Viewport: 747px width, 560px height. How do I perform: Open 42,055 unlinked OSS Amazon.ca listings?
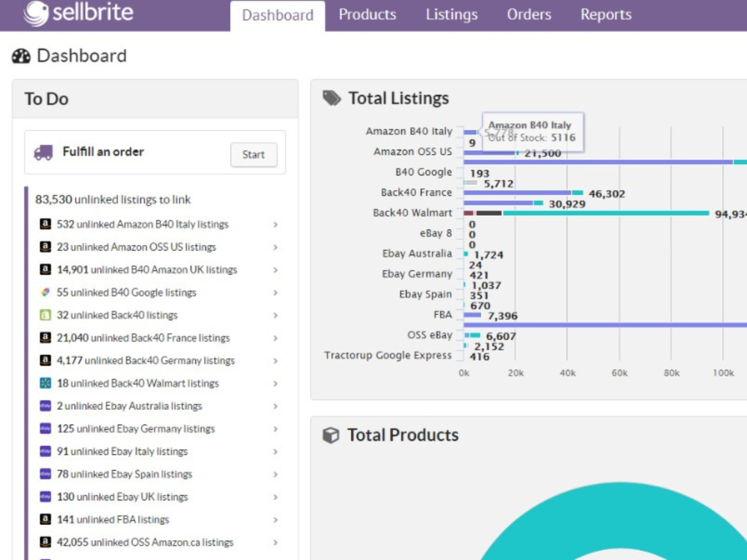point(145,542)
